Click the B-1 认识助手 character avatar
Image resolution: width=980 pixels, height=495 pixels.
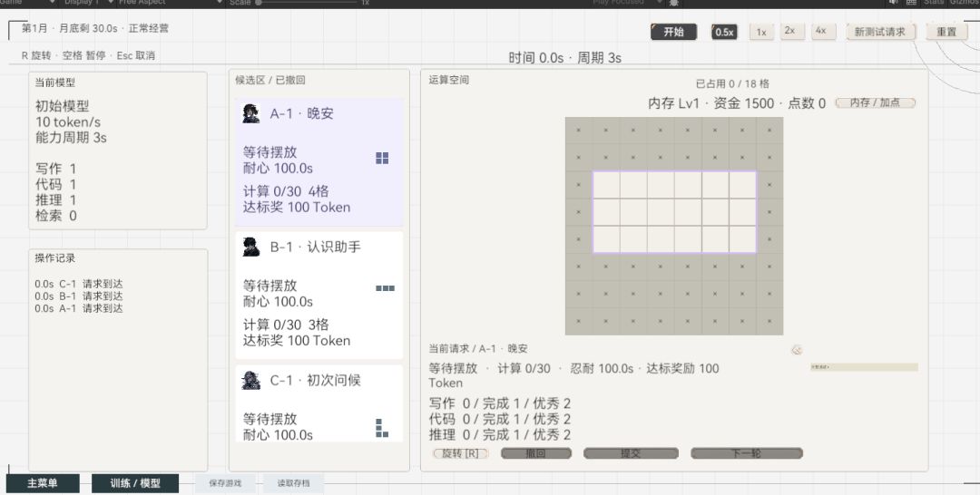point(251,247)
